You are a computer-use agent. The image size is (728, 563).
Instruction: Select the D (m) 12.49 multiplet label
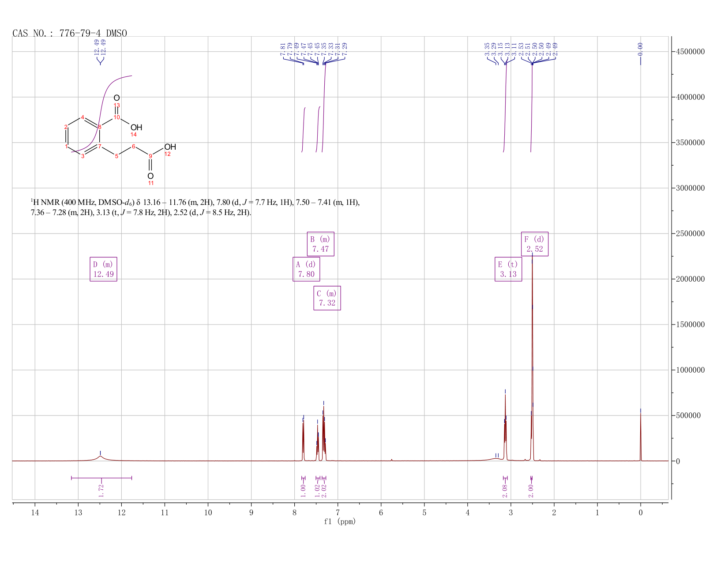(103, 269)
